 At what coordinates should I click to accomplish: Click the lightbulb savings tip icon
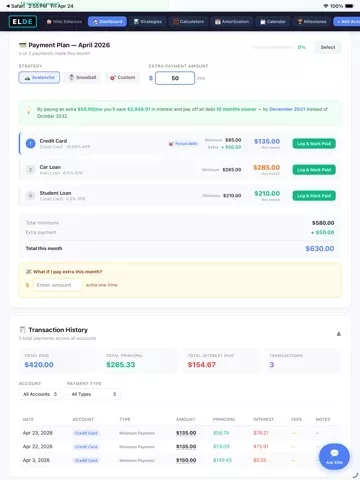point(29,110)
